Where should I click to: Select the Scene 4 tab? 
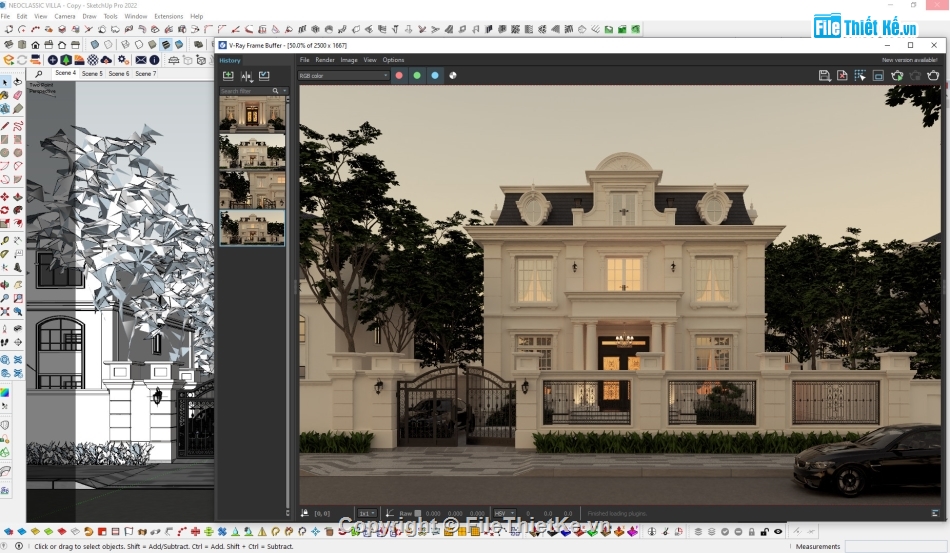click(x=65, y=73)
